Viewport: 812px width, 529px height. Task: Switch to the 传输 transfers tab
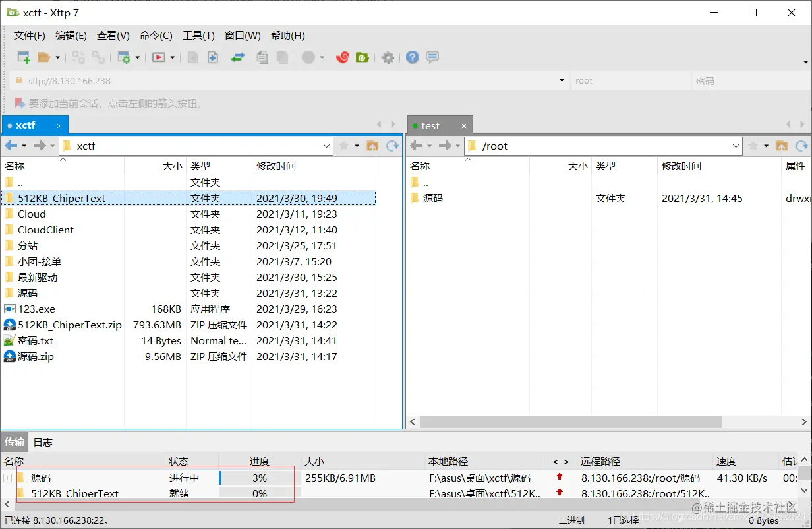click(14, 441)
